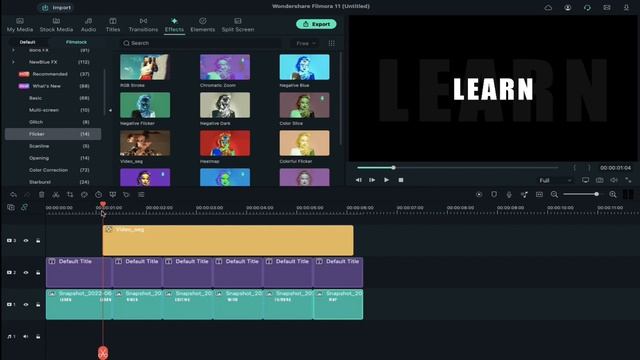The height and width of the screenshot is (360, 640).
Task: Click the undo arrow in timeline toolbar
Action: [13, 195]
